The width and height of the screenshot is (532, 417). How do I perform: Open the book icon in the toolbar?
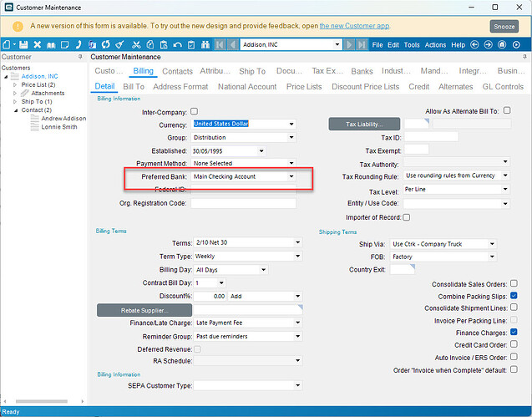pos(51,44)
